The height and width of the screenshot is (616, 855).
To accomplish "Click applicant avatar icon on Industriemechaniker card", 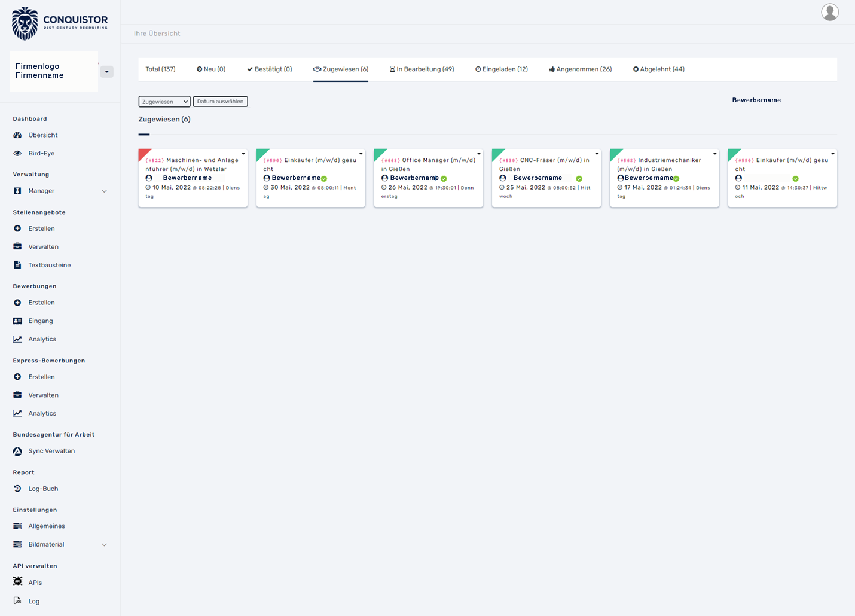I will (x=621, y=178).
